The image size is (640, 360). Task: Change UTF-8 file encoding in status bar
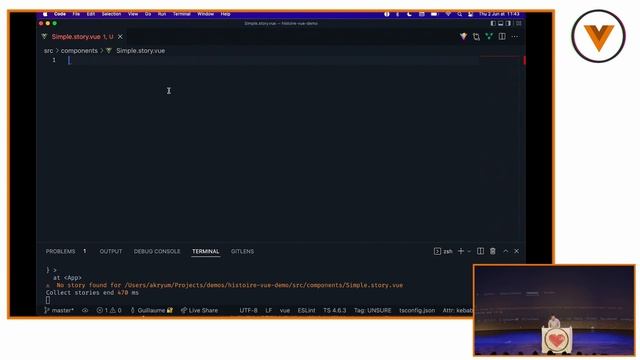pos(248,311)
